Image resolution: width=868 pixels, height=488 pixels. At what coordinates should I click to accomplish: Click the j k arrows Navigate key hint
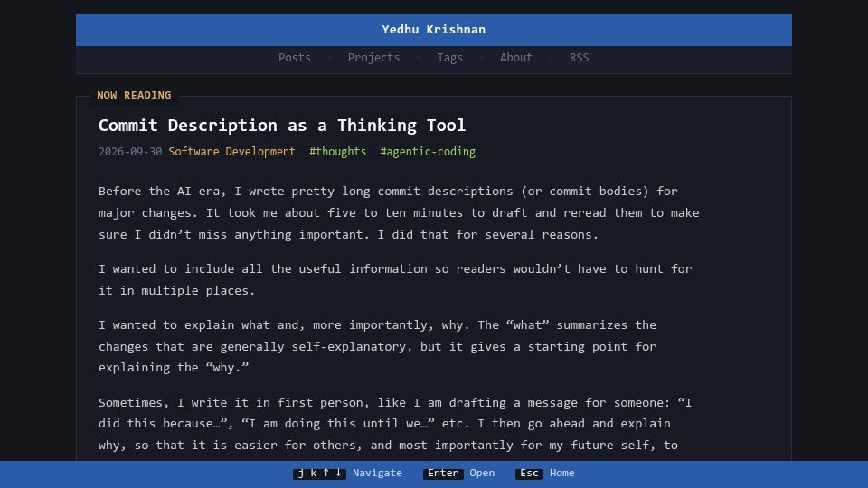click(x=319, y=473)
